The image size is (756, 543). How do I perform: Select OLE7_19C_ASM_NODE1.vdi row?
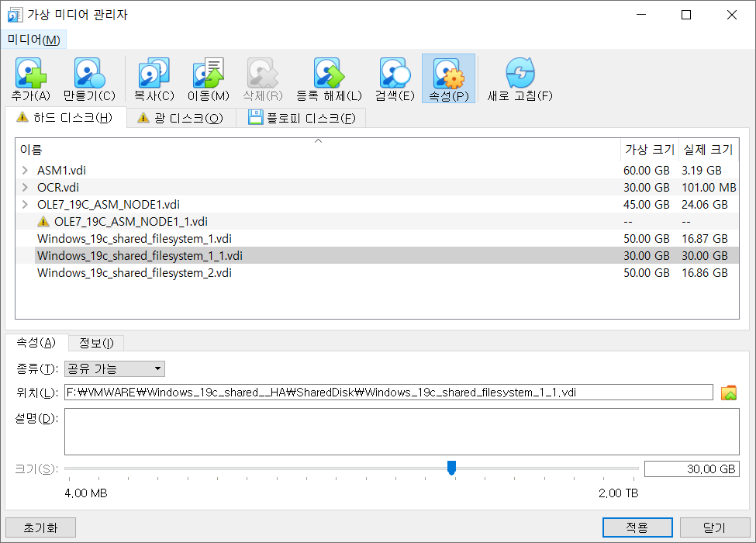[x=377, y=205]
